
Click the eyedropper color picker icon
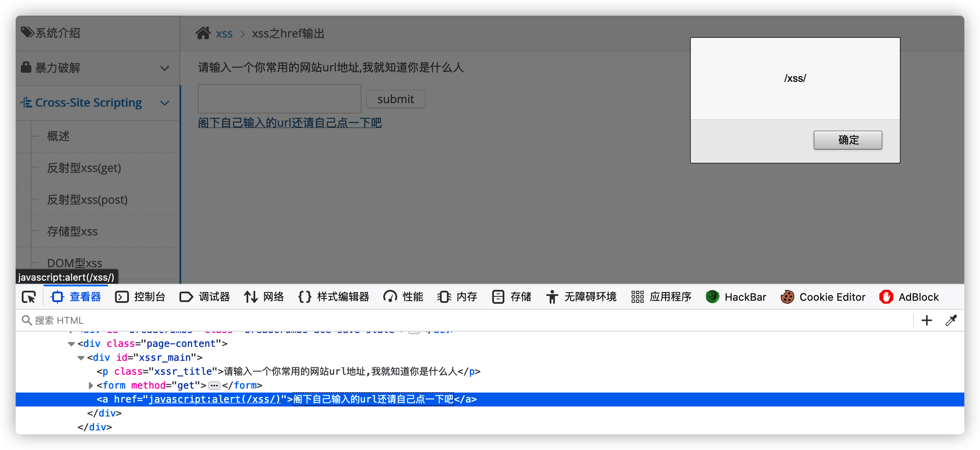tap(951, 321)
